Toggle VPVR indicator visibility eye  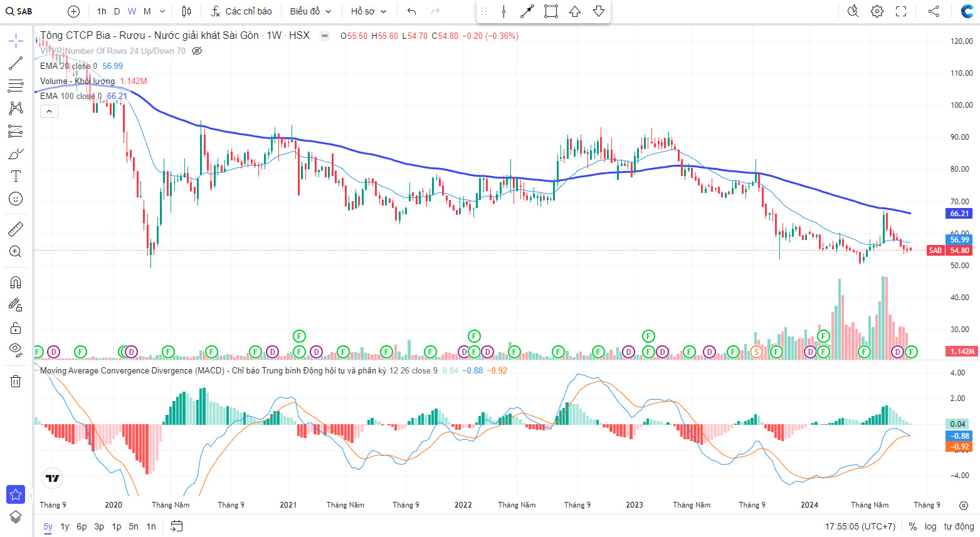coord(197,51)
